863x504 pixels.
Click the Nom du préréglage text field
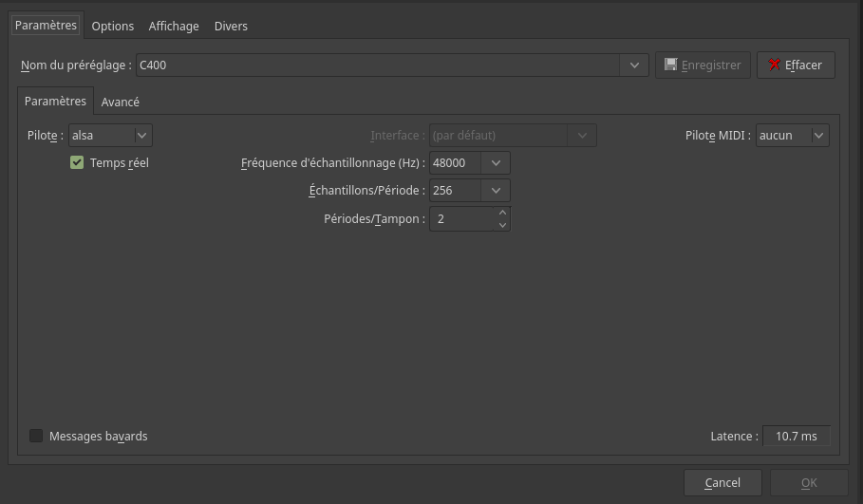pos(380,65)
